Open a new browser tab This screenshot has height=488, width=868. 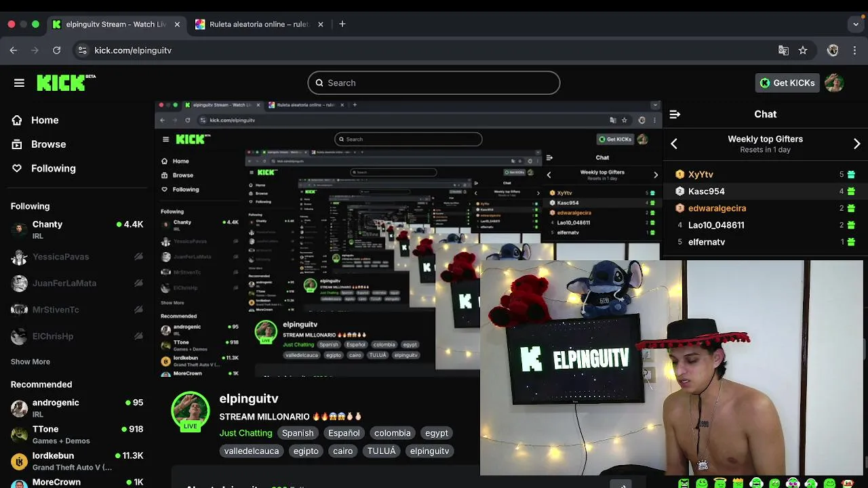[x=342, y=24]
